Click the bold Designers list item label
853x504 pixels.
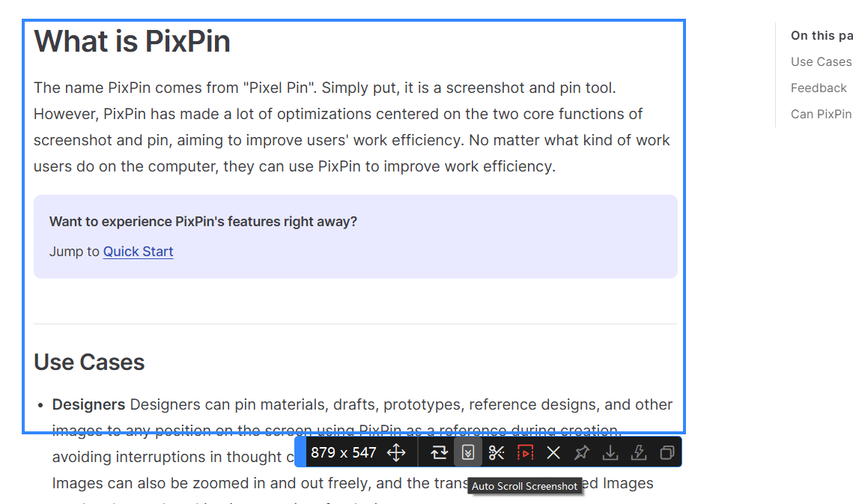[x=88, y=404]
